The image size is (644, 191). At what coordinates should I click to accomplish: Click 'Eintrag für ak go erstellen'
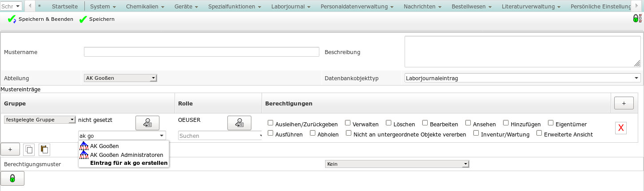click(129, 163)
